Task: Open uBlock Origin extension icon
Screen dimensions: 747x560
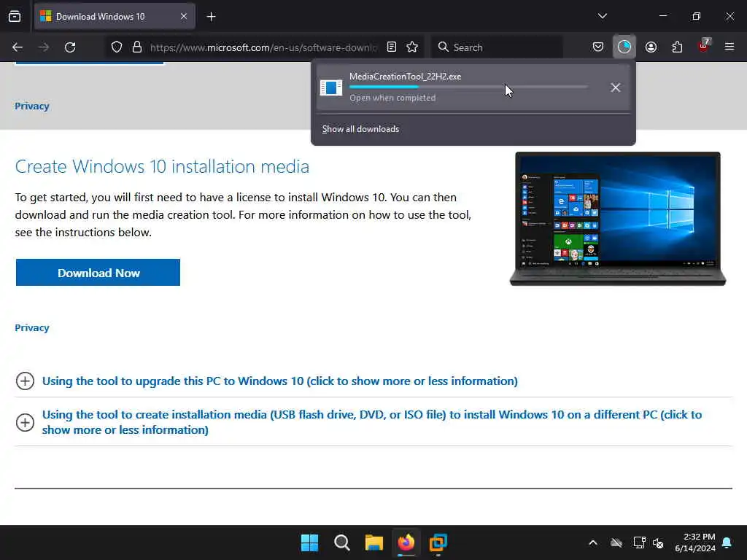Action: tap(704, 46)
